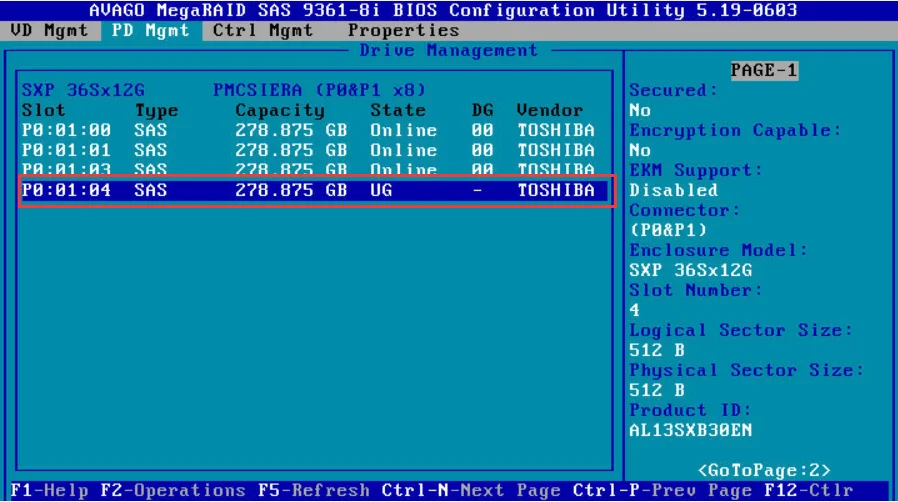Select drive row P0:01:01
The image size is (898, 502).
coord(314,151)
